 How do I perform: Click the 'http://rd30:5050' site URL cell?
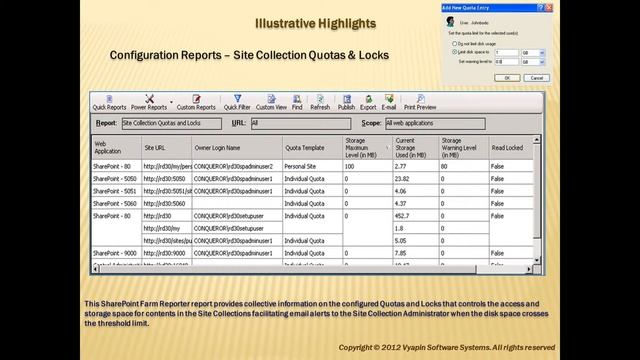[x=167, y=179]
